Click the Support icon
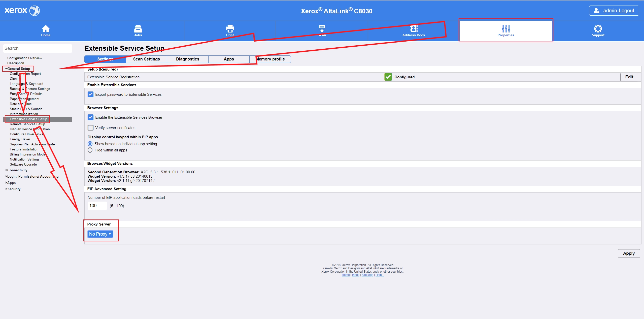 point(598,28)
